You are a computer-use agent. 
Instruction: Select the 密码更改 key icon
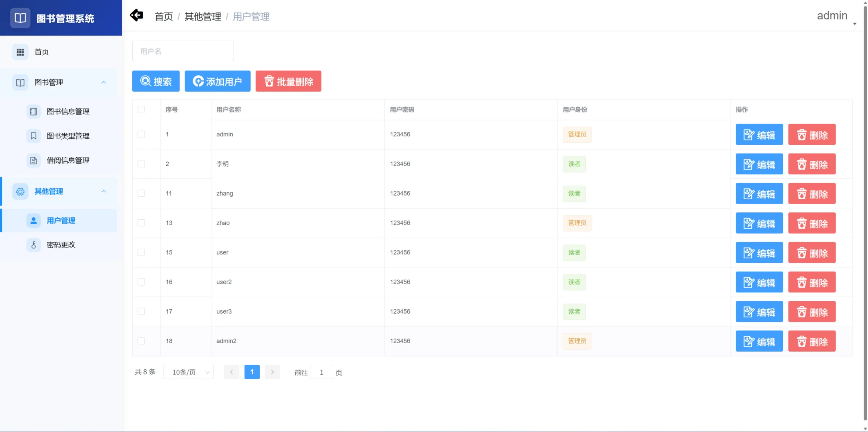click(34, 245)
